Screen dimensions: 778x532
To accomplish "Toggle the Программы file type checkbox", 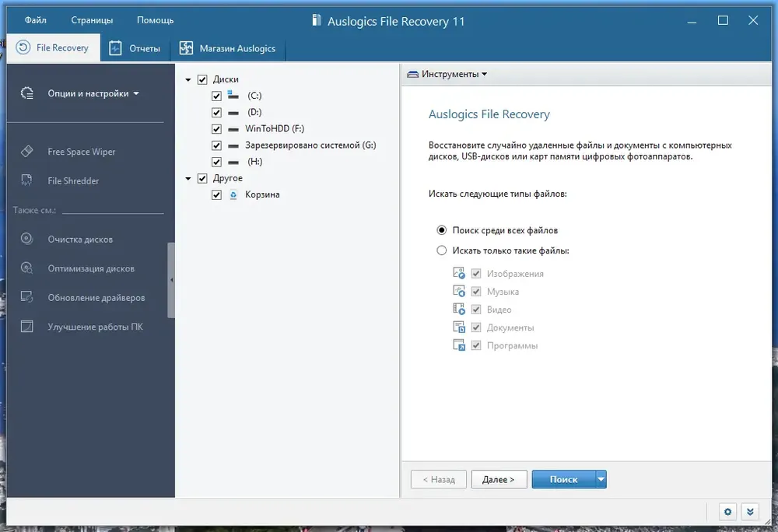I will pyautogui.click(x=476, y=345).
